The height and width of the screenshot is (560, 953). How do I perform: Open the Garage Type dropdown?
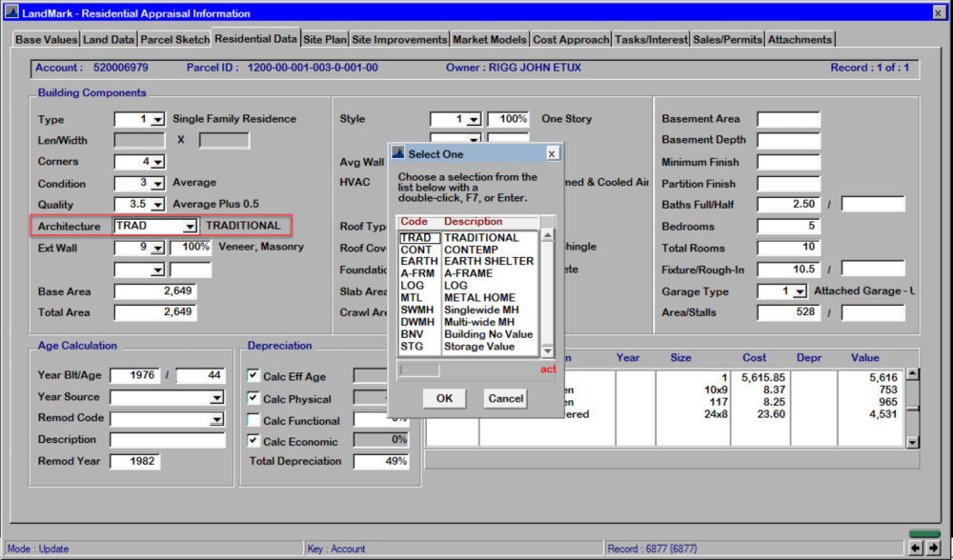click(x=800, y=292)
